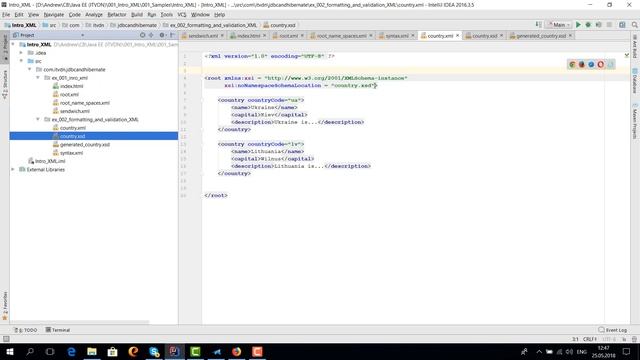
Task: Collapse com.itvdn.jdbcandhibernate package
Action: tap(29, 69)
